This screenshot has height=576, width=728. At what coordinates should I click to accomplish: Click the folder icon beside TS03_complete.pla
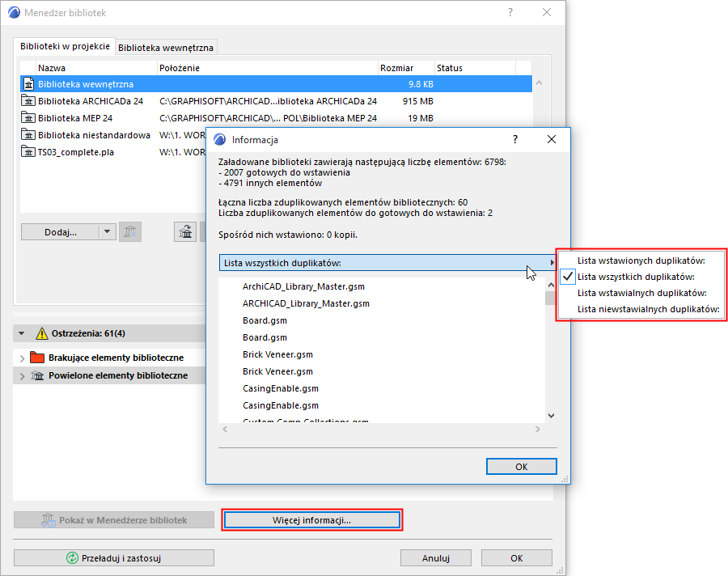(28, 152)
